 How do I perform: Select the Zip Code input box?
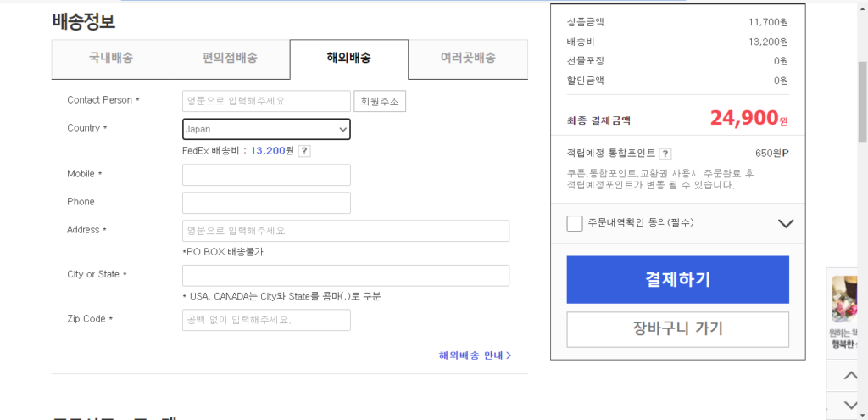pyautogui.click(x=266, y=320)
